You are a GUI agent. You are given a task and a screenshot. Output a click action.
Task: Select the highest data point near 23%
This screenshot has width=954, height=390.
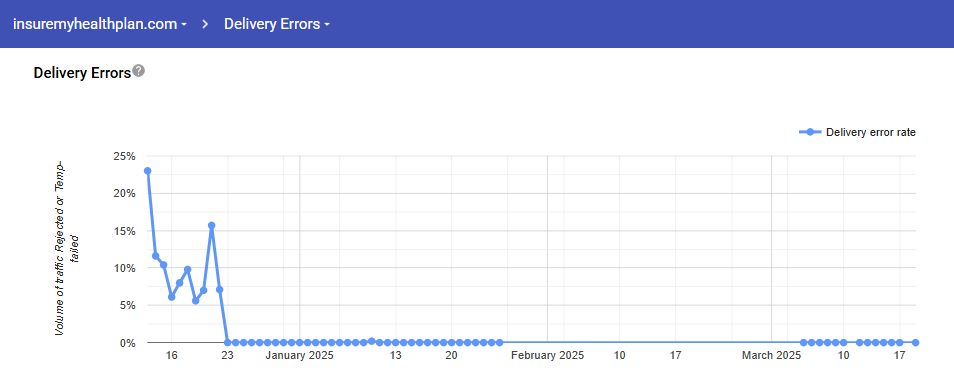(x=147, y=171)
